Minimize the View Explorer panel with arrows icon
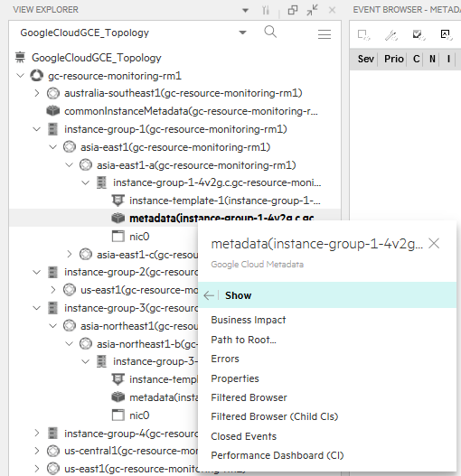 312,10
